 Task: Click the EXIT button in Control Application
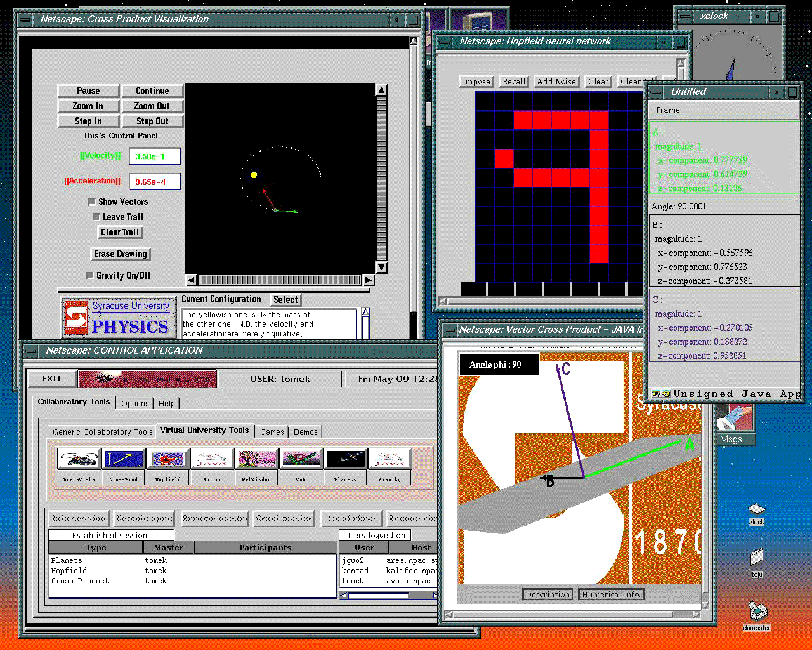[x=52, y=379]
